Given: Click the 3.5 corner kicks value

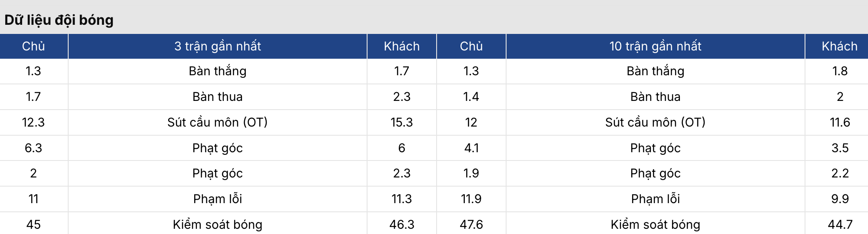Looking at the screenshot, I should (x=839, y=148).
